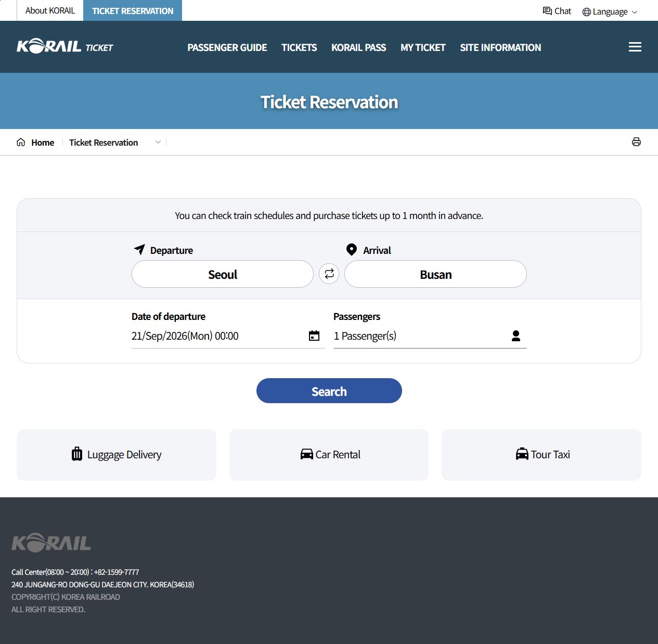Expand the Language dropdown chevron
The width and height of the screenshot is (658, 644).
634,12
